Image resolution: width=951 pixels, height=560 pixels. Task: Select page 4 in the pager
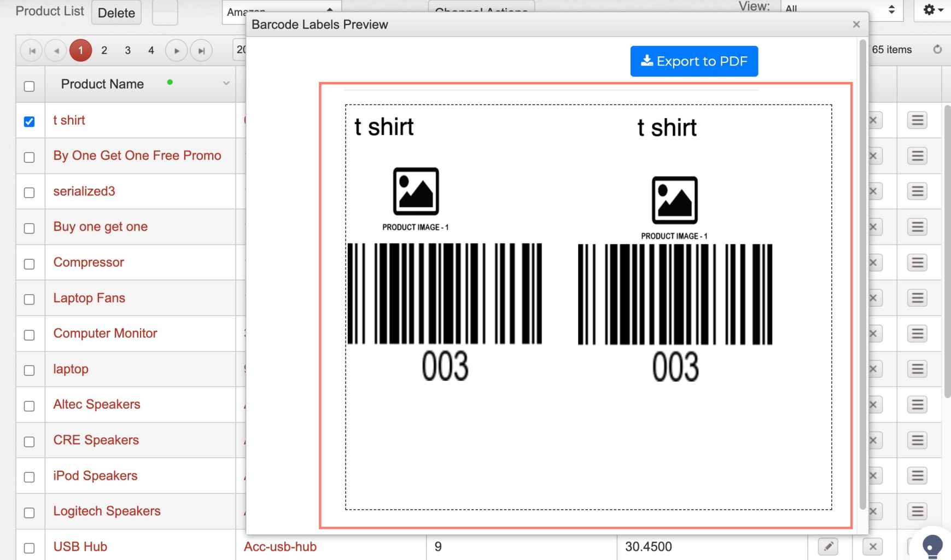point(151,50)
